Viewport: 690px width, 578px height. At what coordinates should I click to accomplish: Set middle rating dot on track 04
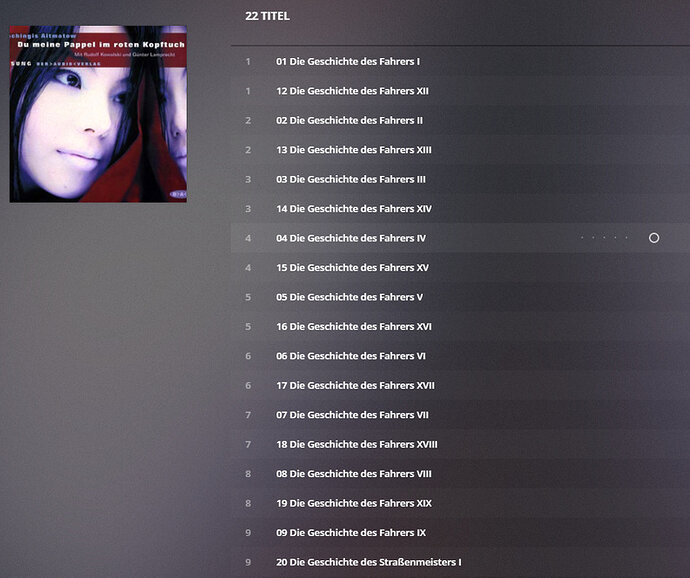[604, 238]
